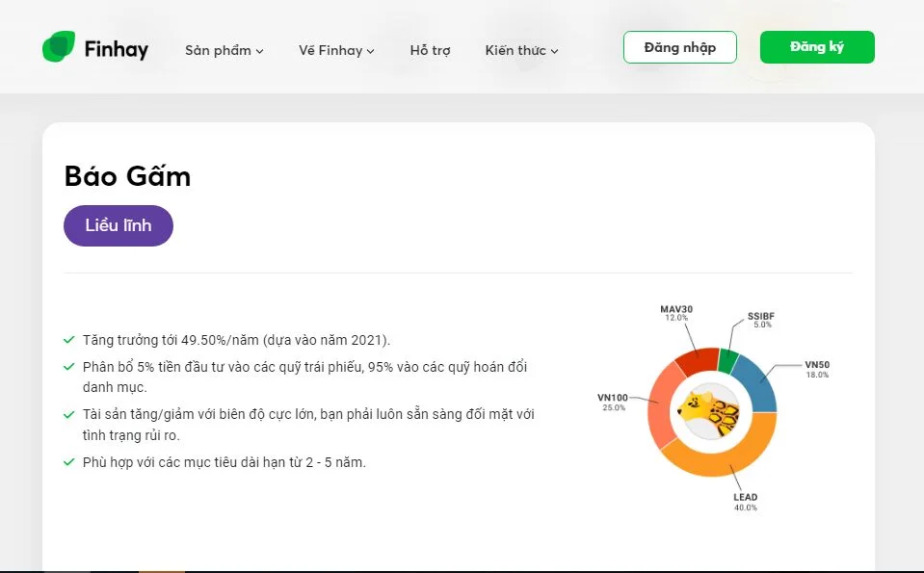This screenshot has height=573, width=924.
Task: Select the purple Liều lĩnh tag
Action: pyautogui.click(x=119, y=225)
